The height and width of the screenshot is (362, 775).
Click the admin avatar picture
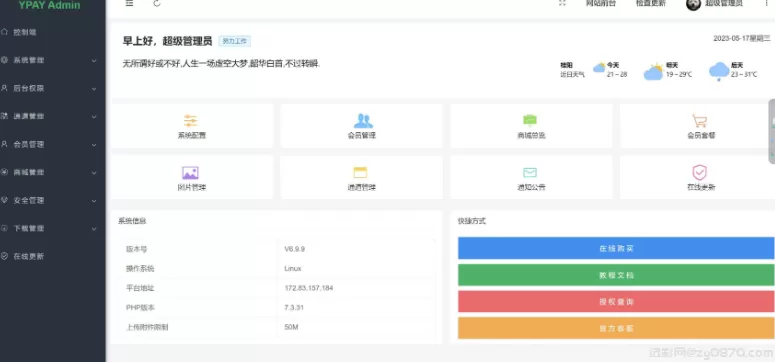click(x=693, y=3)
